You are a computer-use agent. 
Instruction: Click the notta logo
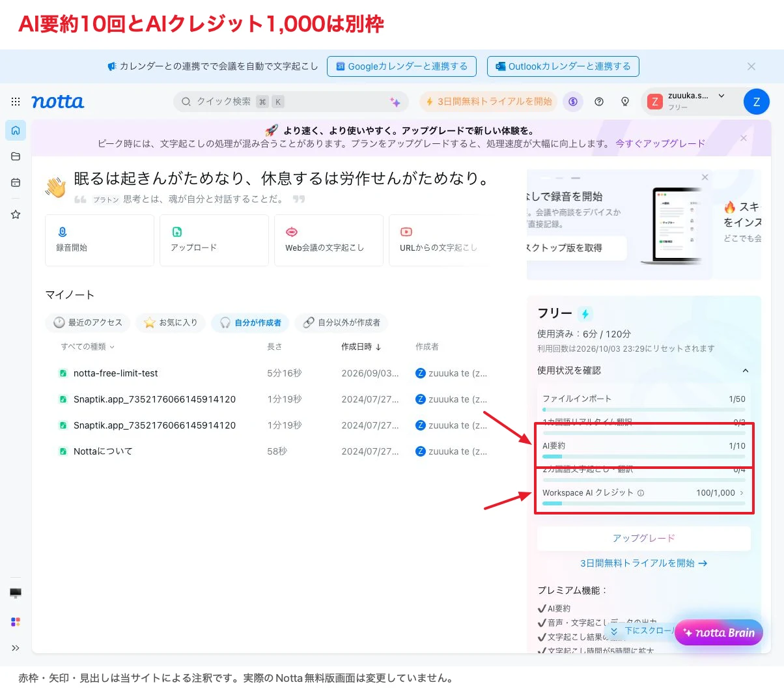[58, 102]
